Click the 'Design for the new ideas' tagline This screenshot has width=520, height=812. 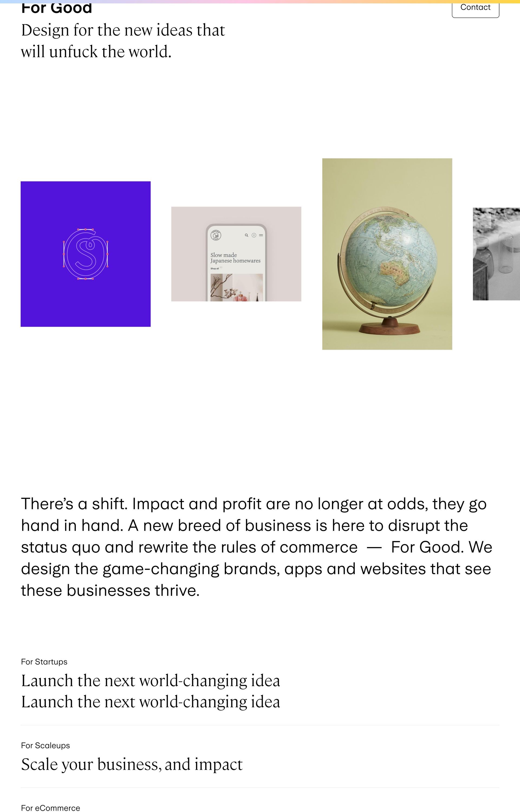click(x=123, y=41)
